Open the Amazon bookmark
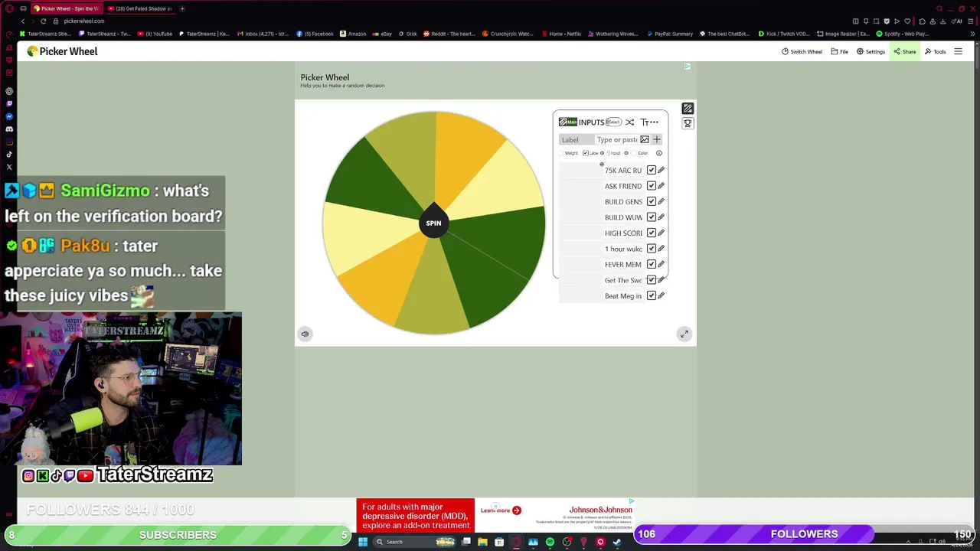Image resolution: width=980 pixels, height=551 pixels. point(353,34)
